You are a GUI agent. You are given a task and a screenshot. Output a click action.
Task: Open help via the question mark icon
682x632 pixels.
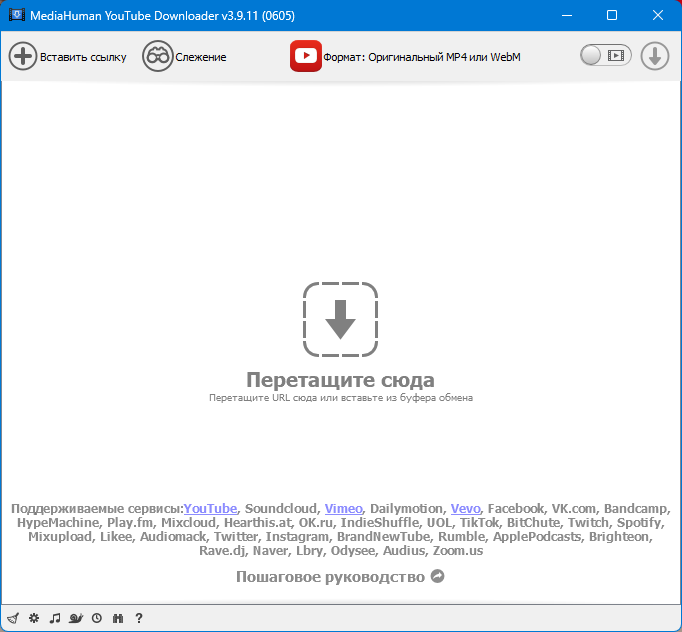coord(139,618)
